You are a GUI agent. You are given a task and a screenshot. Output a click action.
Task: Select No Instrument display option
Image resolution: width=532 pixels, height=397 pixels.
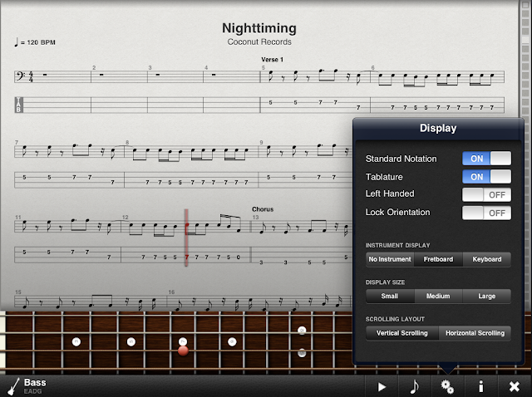point(390,259)
